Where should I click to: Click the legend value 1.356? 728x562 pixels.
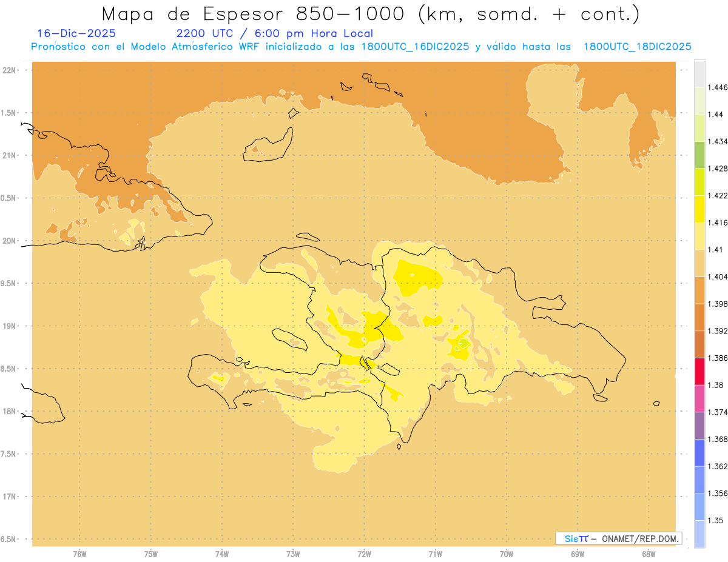point(718,493)
